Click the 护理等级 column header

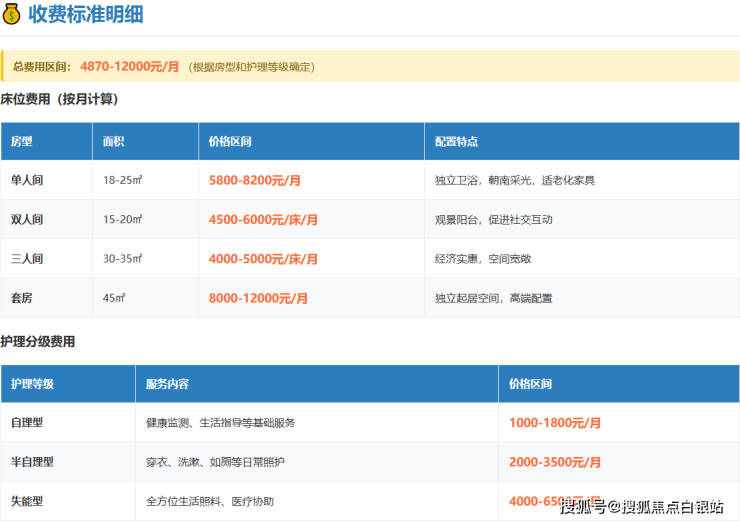pos(32,384)
